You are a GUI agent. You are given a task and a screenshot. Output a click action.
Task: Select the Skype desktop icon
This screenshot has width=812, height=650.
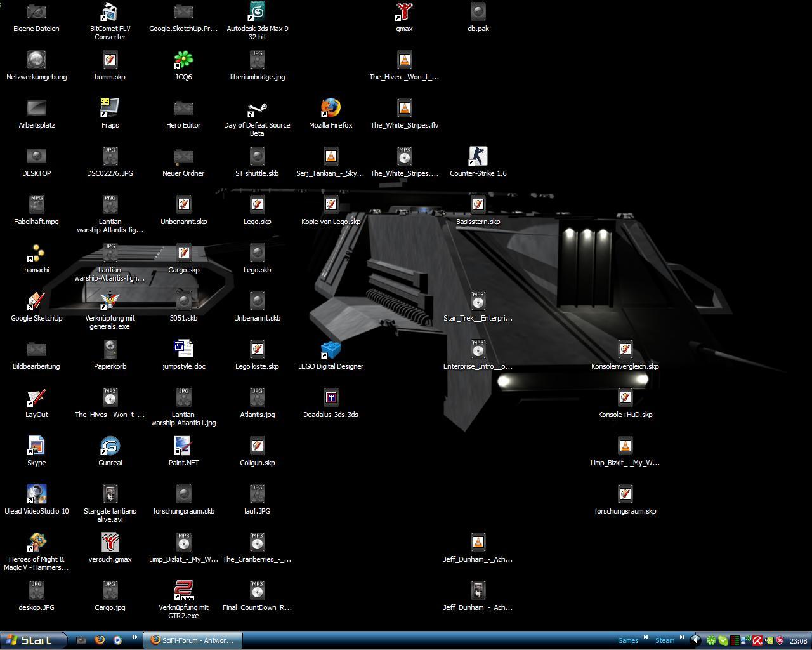pyautogui.click(x=37, y=446)
